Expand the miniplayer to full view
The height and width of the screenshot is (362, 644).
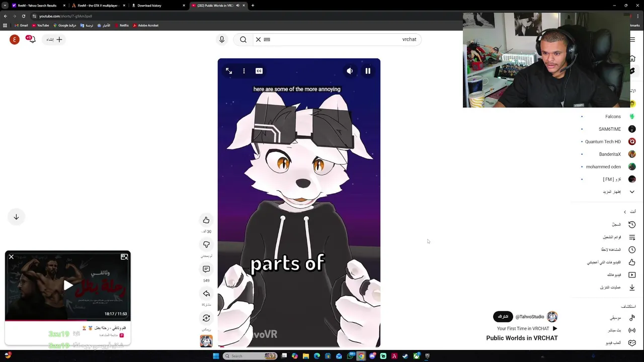point(124,257)
